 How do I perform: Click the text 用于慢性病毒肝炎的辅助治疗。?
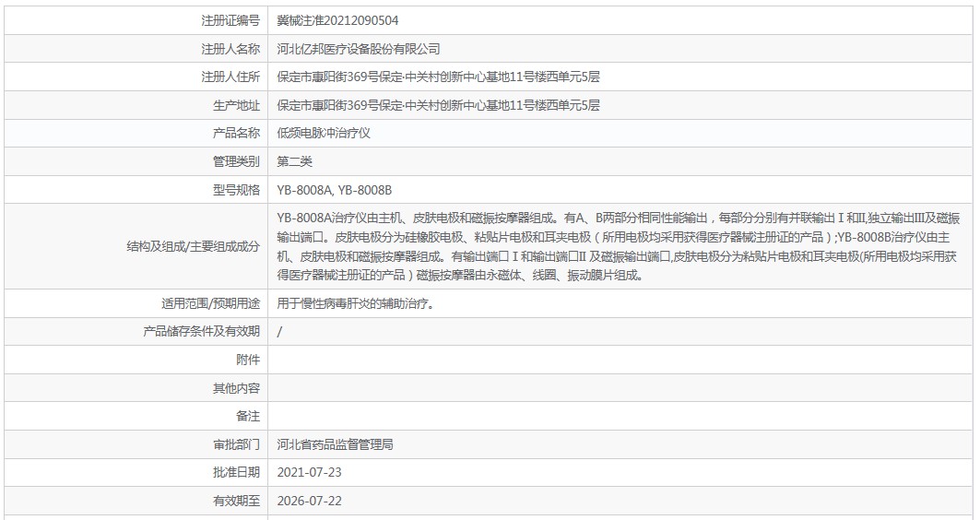[356, 303]
